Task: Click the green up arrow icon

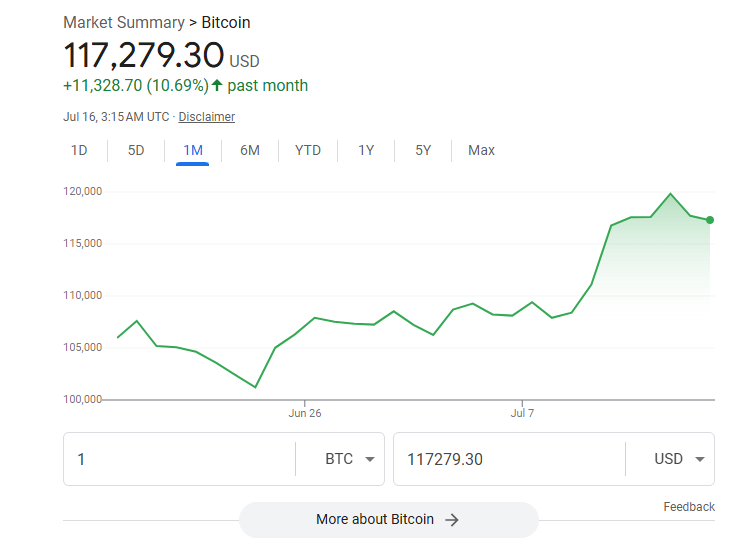Action: (217, 85)
